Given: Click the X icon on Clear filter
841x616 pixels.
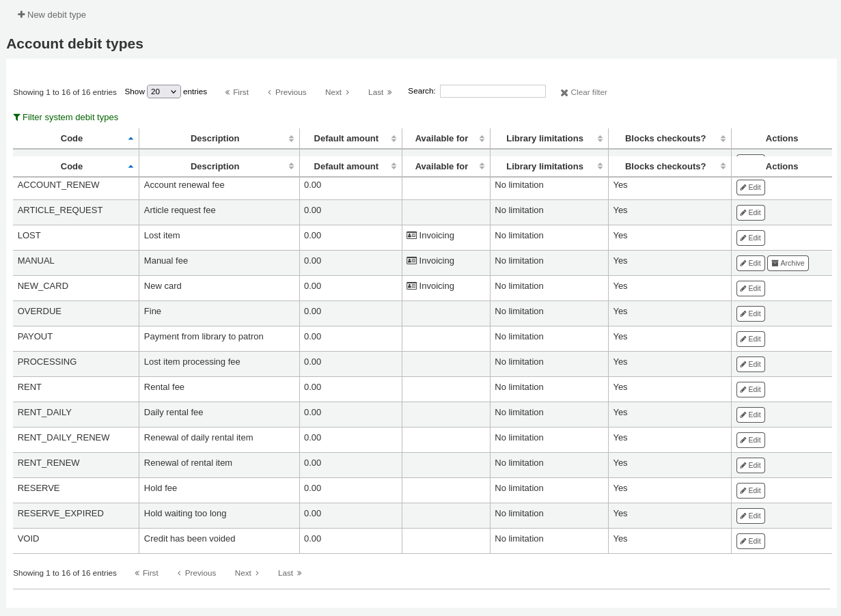Looking at the screenshot, I should (x=564, y=92).
